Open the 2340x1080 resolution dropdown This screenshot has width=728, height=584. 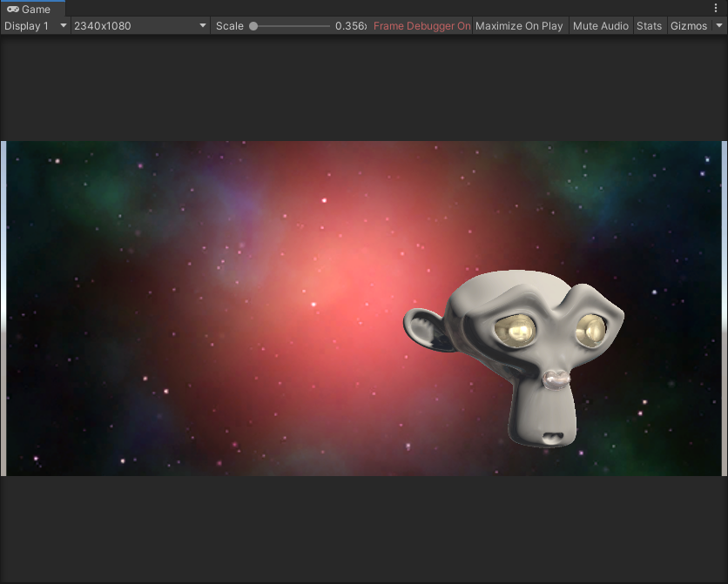click(140, 26)
